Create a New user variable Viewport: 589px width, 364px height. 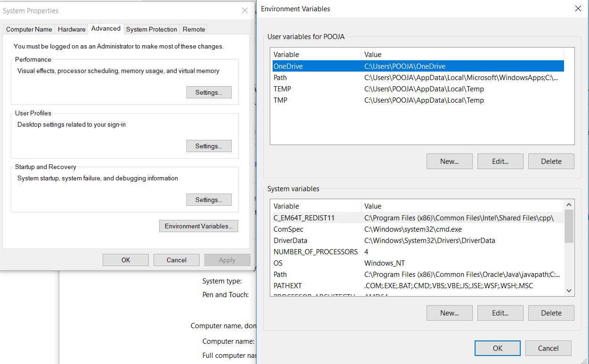point(449,161)
